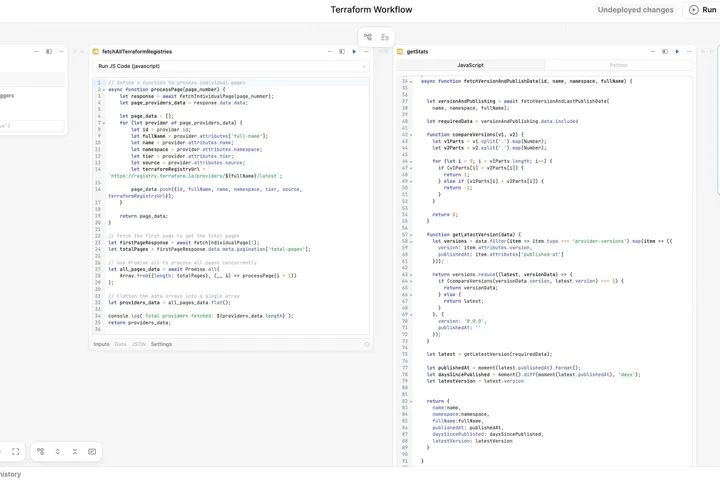Toggle comments panel icon in bottom toolbar
Screen dimensions: 720x480
(x=92, y=452)
